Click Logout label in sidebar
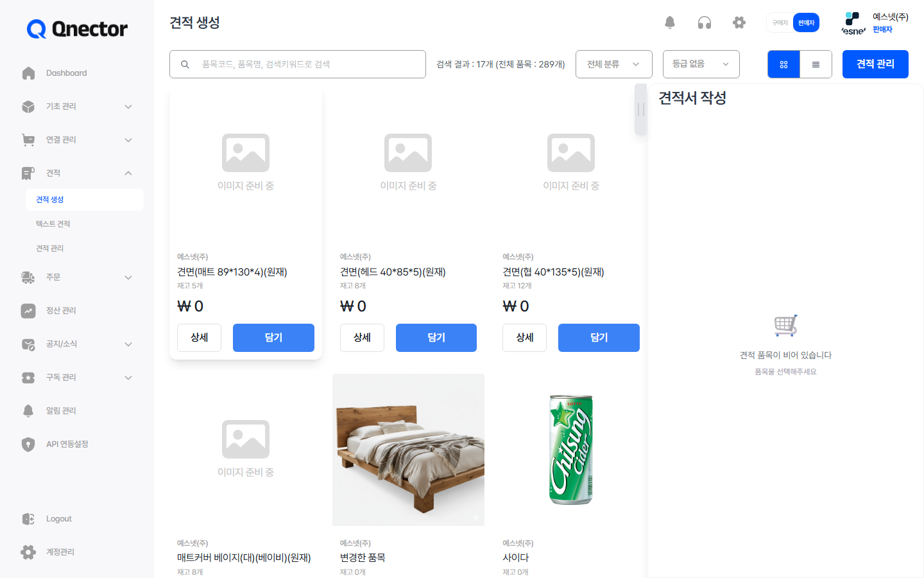 pyautogui.click(x=59, y=519)
